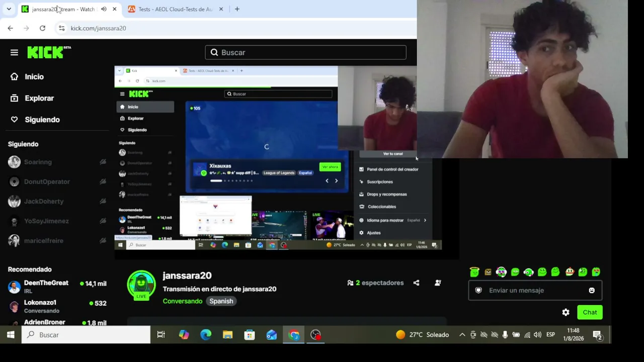Toggle notifications for YoSoyJimenez in Siguiendo
644x362 pixels.
(103, 221)
